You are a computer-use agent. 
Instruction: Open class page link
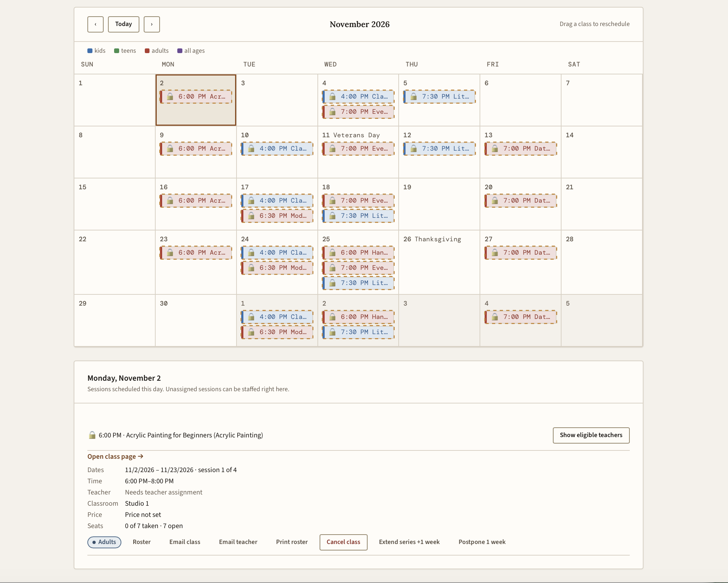(115, 457)
